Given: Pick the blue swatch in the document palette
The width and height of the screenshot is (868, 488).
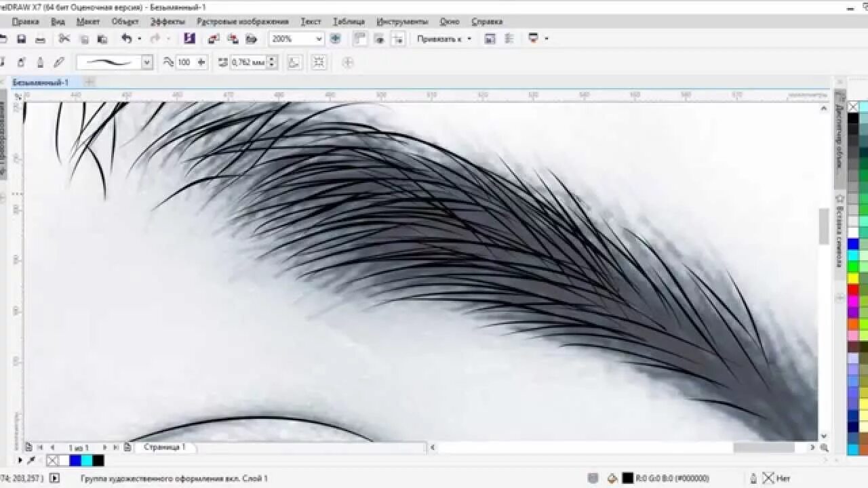Looking at the screenshot, I should coord(75,461).
